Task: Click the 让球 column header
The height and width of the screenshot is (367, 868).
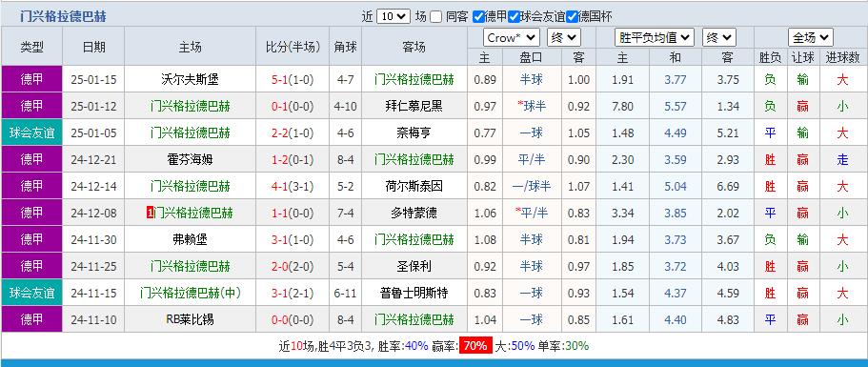Action: [802, 57]
